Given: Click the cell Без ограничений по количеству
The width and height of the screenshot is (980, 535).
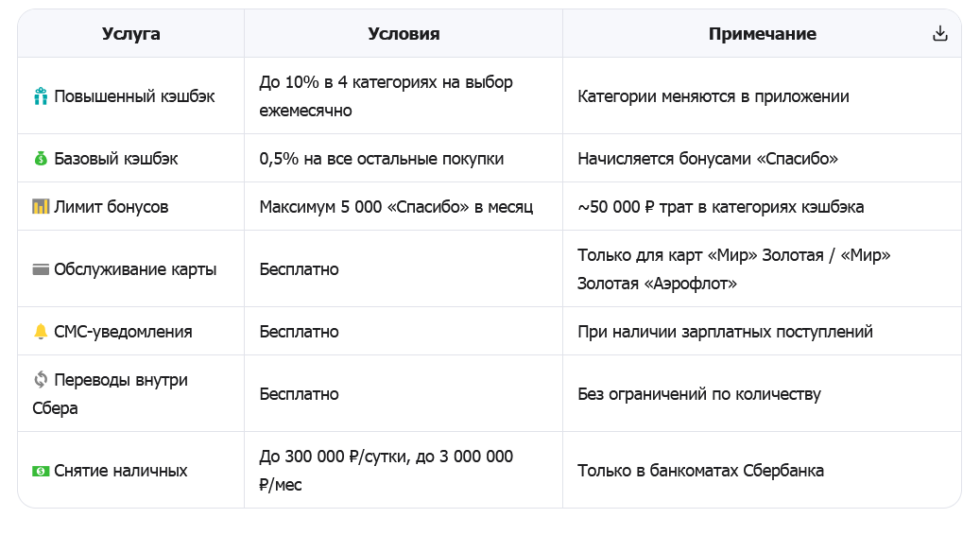Looking at the screenshot, I should click(x=762, y=394).
